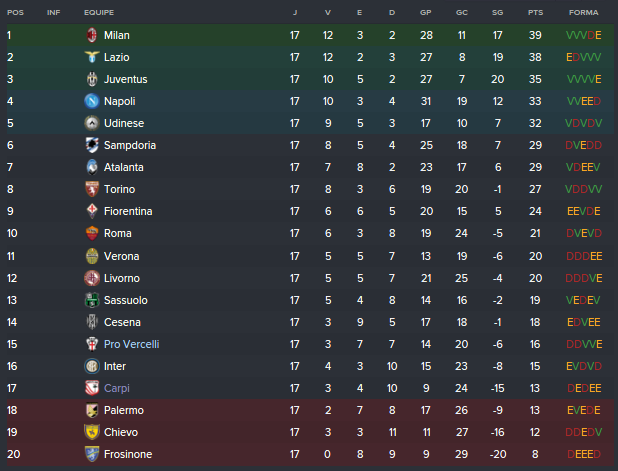
Task: Sort by EQUIPE column header
Action: [98, 12]
